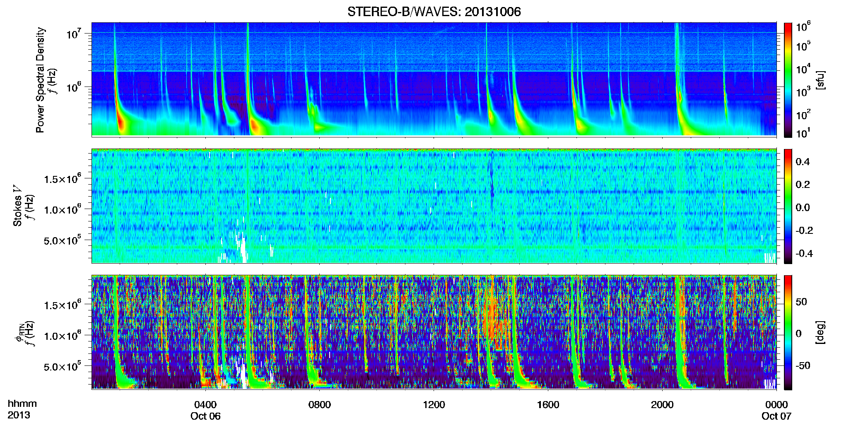The height and width of the screenshot is (447, 868).
Task: Select the 1200 time axis label
Action: pos(434,405)
